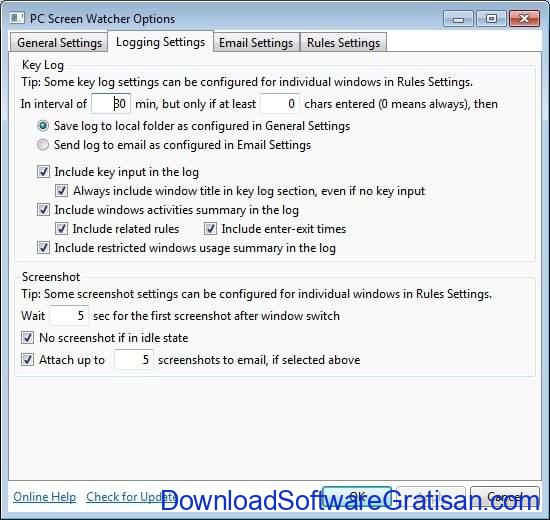Open the Online Help link
This screenshot has width=550, height=520.
point(45,497)
